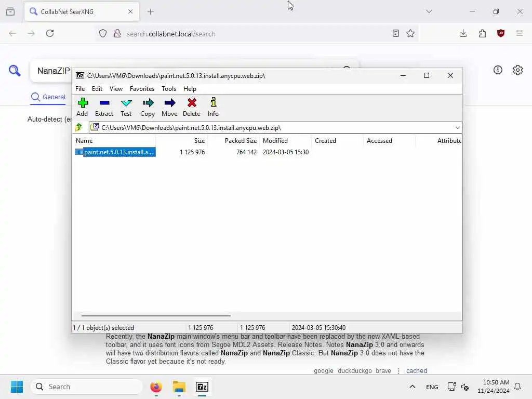The width and height of the screenshot is (532, 399).
Task: Close the CollabNet SearXNG tab
Action: tap(130, 11)
